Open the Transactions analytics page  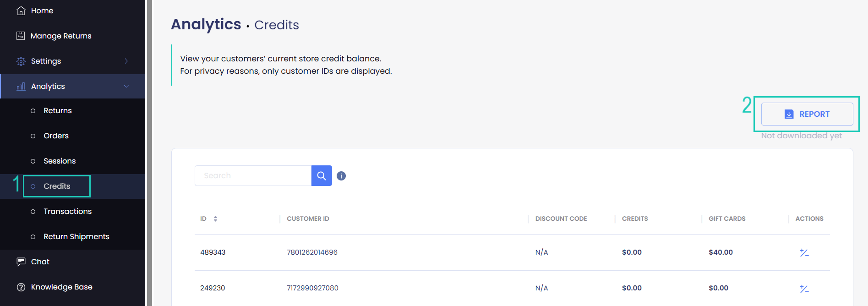click(67, 212)
